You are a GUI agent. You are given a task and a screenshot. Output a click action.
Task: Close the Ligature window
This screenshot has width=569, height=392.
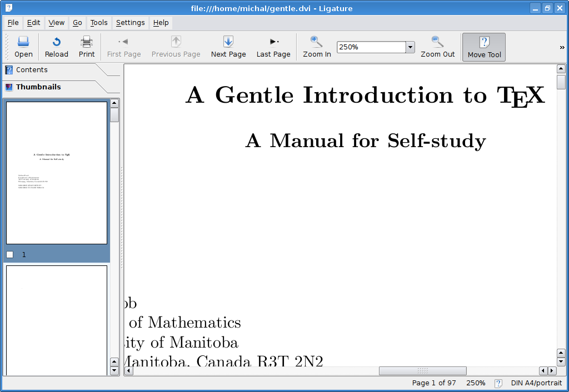tap(560, 8)
